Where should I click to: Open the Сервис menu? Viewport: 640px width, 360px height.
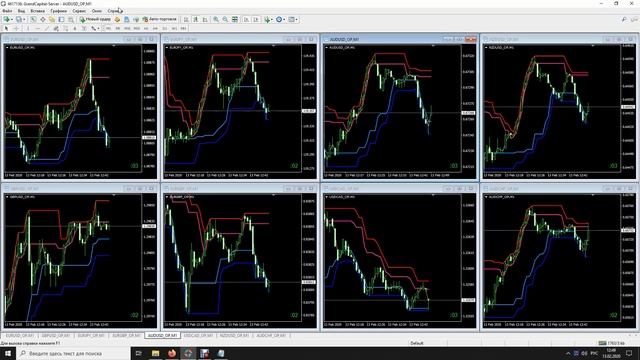tap(79, 11)
